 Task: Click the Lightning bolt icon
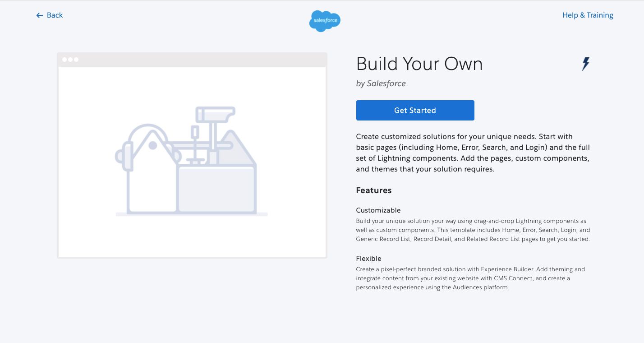pos(585,64)
